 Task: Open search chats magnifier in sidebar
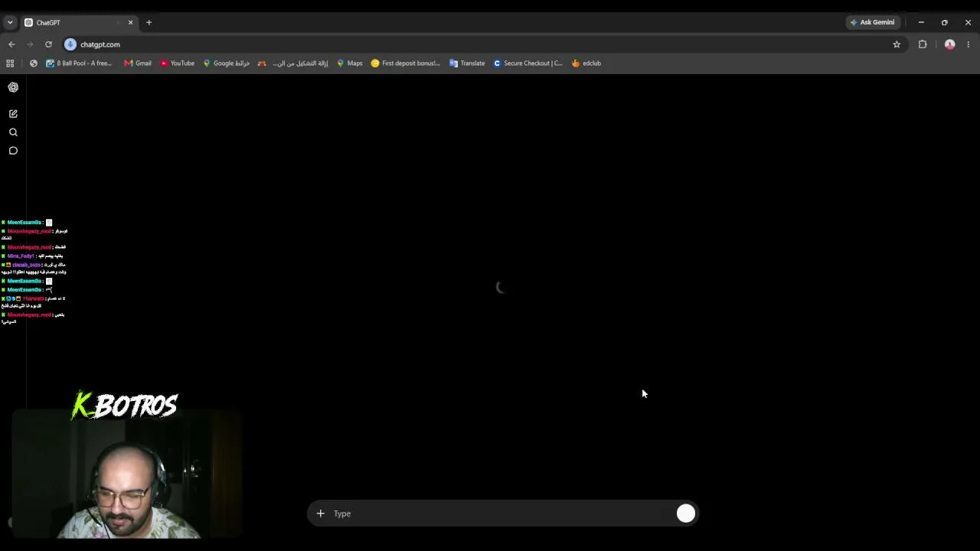click(x=13, y=132)
